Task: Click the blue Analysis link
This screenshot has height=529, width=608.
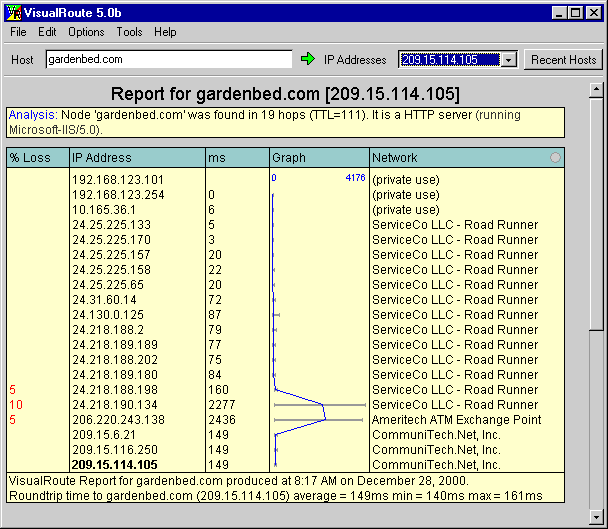Action: 33,115
